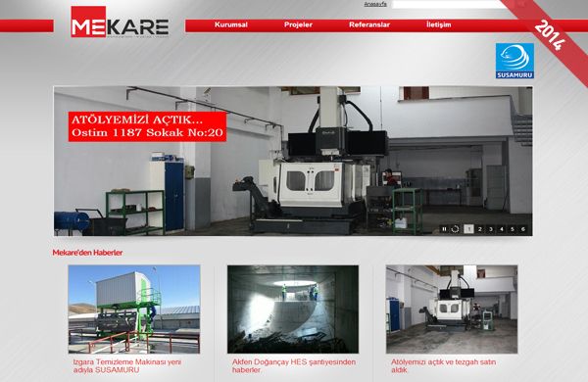Open the Projeler menu

pos(298,24)
